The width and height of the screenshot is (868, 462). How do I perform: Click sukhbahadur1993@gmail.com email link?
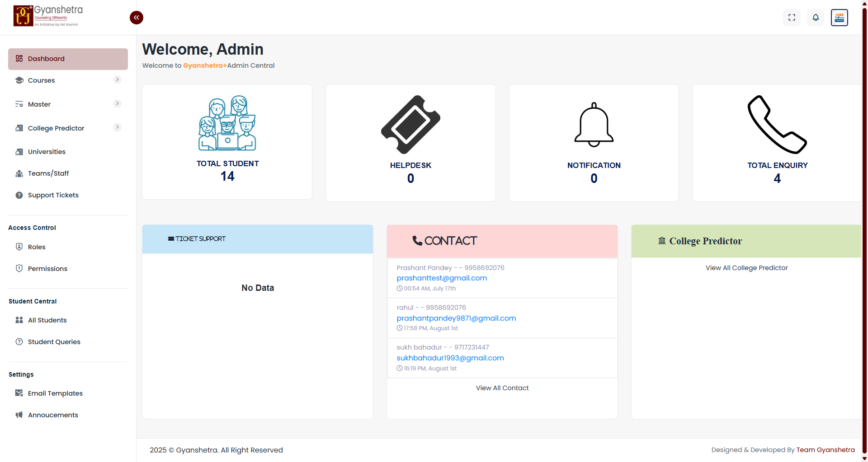(x=450, y=358)
